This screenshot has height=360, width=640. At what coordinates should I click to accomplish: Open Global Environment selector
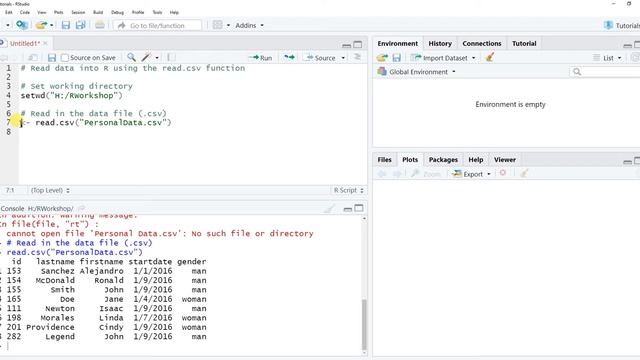coord(417,72)
